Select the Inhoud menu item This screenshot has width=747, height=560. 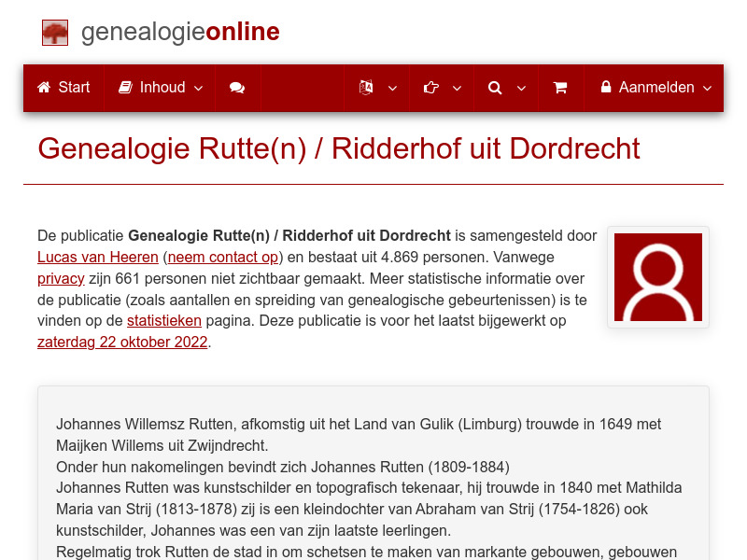click(159, 87)
